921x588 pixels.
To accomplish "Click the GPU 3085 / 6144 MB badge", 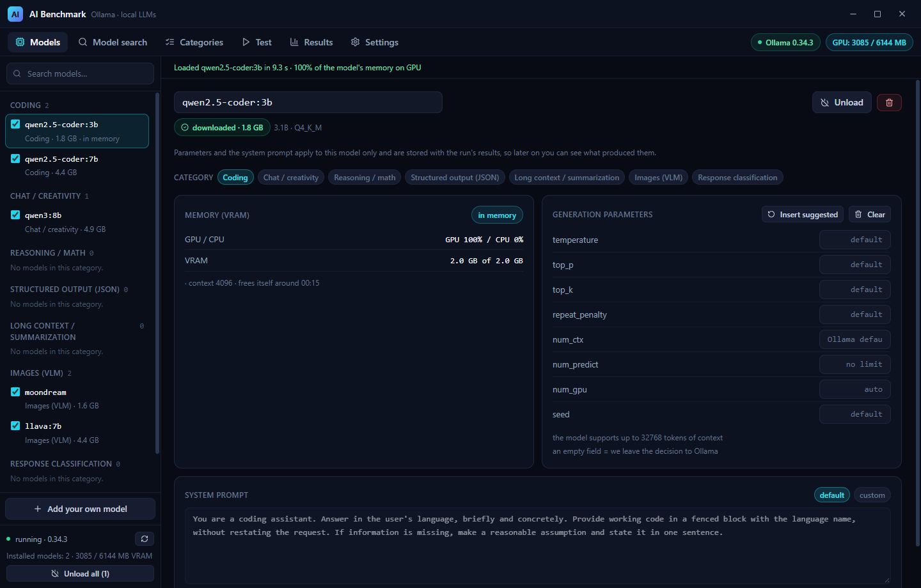I will (869, 43).
